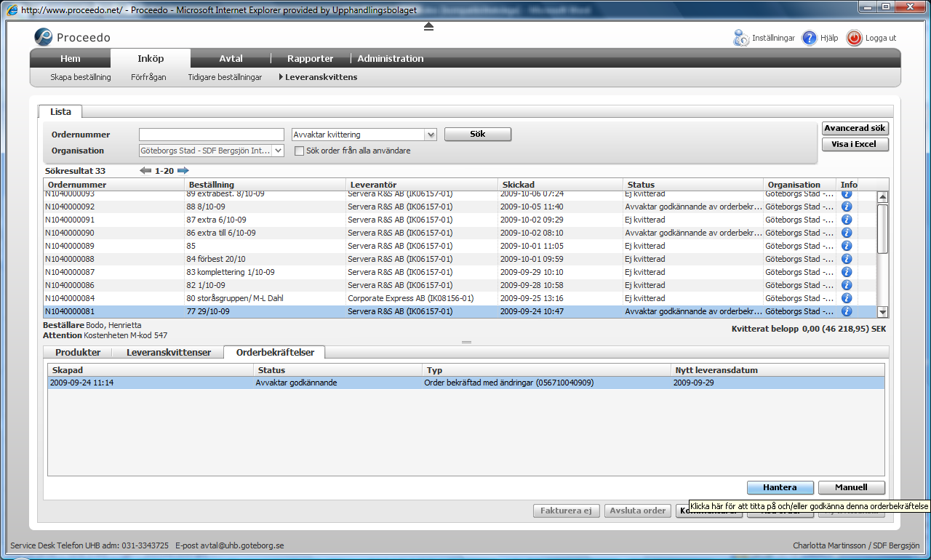Viewport: 931px width, 560px height.
Task: Open the Administration menu
Action: (391, 59)
